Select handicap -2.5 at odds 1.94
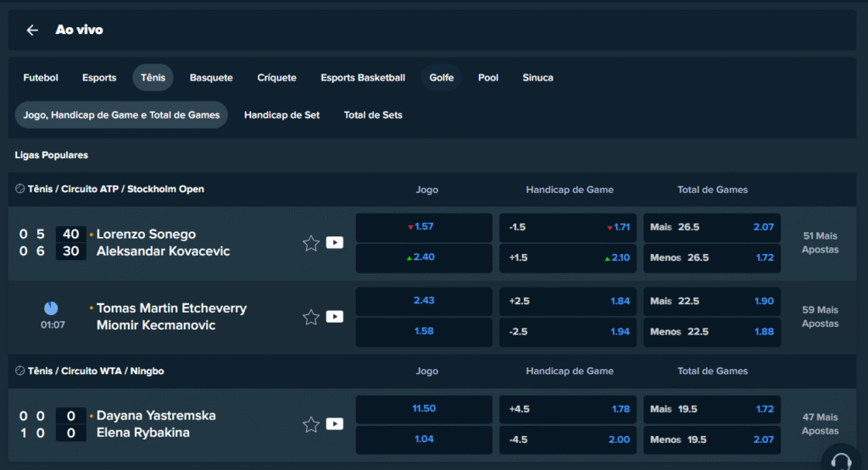This screenshot has width=868, height=470. tap(568, 332)
